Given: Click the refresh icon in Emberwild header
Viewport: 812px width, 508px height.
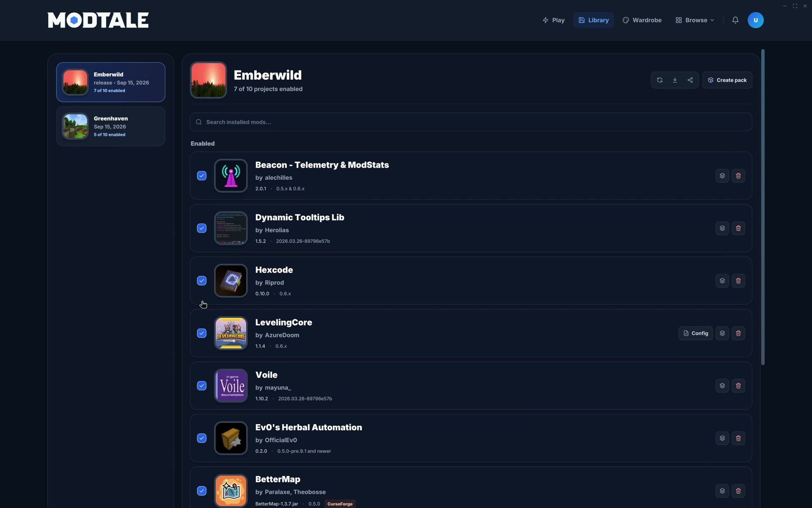Looking at the screenshot, I should tap(659, 80).
